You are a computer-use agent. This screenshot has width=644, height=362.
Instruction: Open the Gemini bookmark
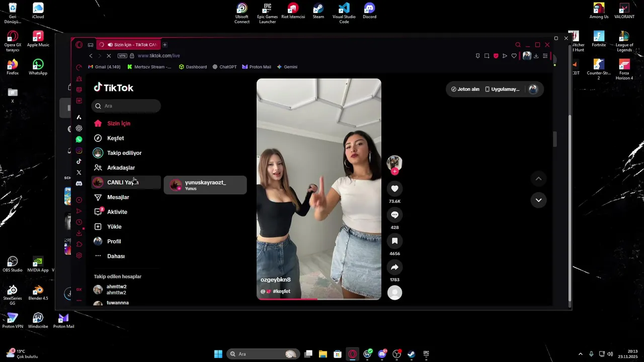click(287, 67)
